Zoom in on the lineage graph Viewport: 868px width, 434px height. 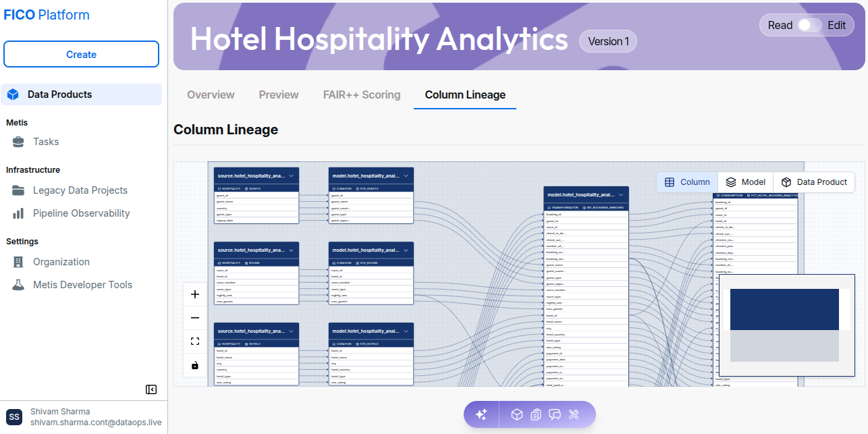click(195, 294)
